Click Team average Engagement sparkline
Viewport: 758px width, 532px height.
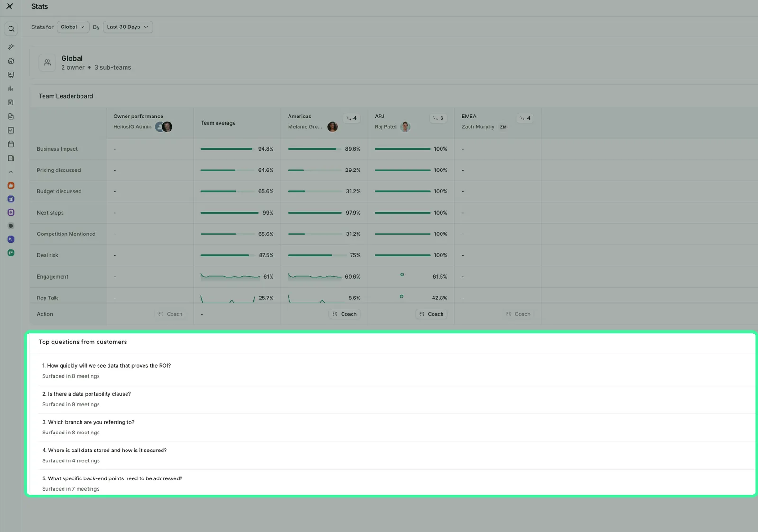pos(230,276)
